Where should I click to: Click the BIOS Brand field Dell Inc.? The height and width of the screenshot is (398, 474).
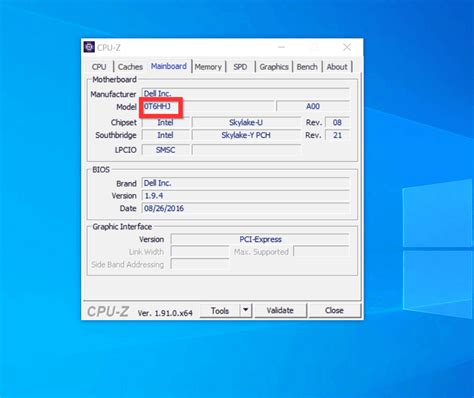(x=246, y=183)
